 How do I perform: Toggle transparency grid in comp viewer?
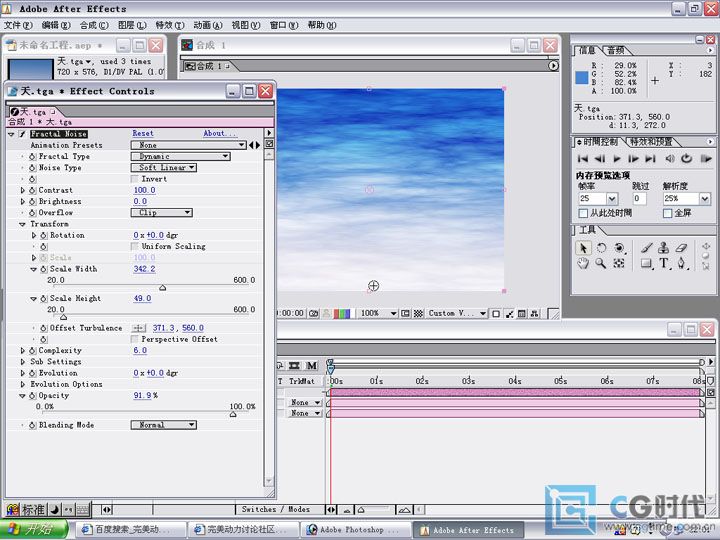(418, 314)
